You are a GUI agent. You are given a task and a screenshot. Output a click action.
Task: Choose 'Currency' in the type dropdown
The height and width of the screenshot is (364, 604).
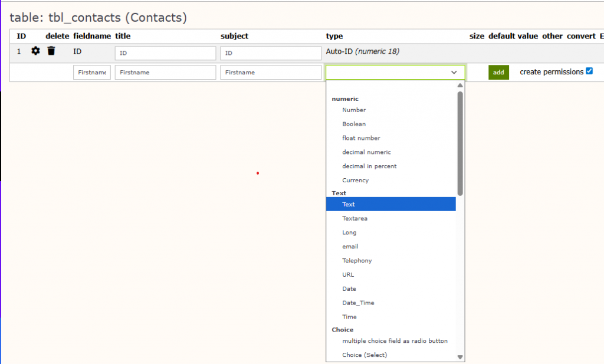(355, 181)
